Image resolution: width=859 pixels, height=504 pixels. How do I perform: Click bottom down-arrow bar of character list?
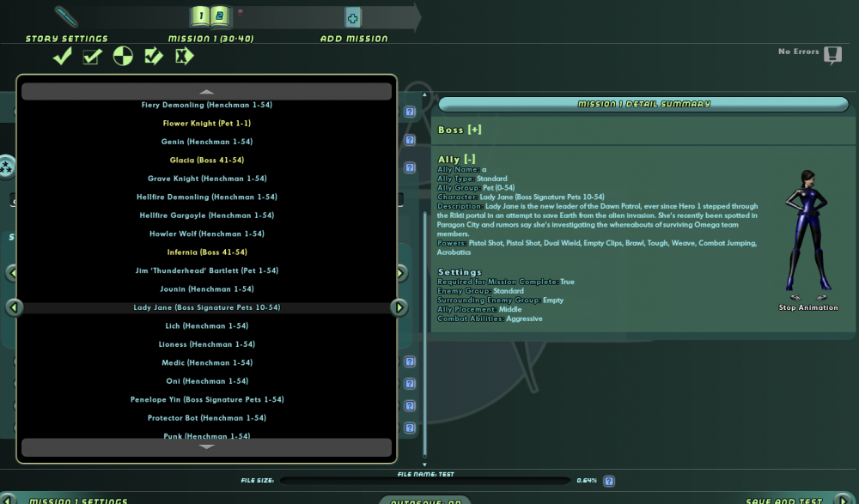point(206,447)
